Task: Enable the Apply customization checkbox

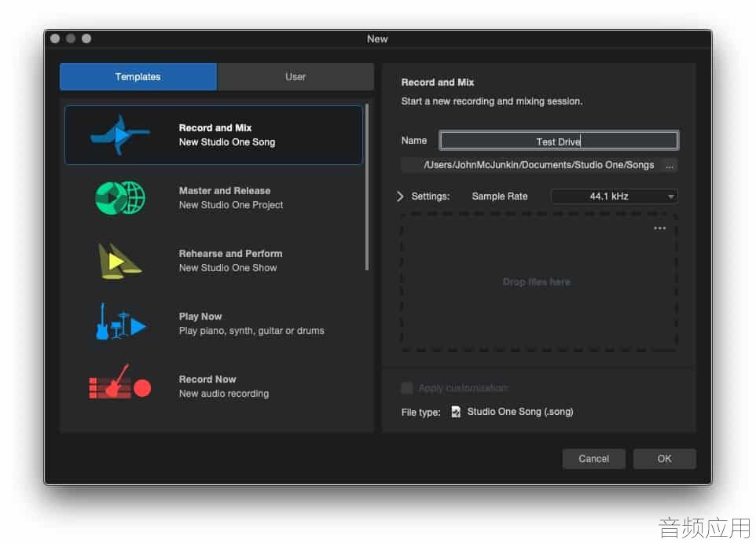Action: pyautogui.click(x=407, y=387)
